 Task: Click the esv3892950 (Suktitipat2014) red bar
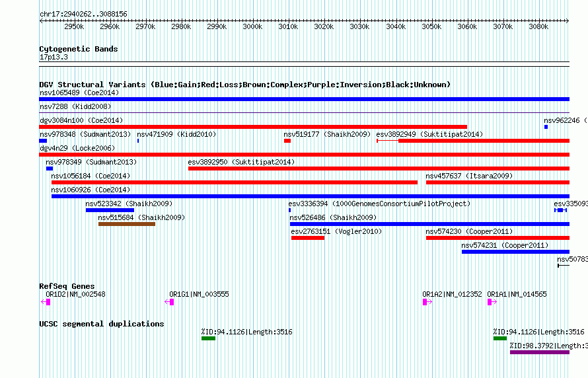pos(379,169)
